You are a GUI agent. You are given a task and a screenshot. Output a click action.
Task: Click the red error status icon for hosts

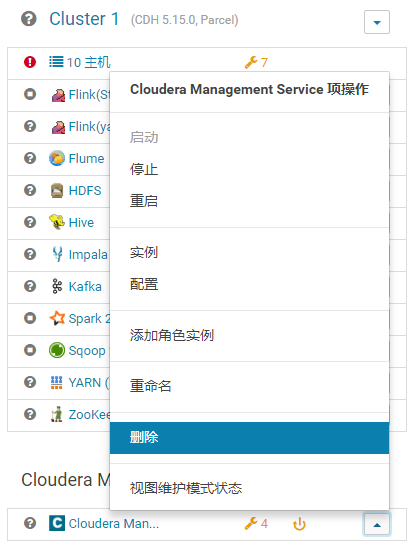30,63
